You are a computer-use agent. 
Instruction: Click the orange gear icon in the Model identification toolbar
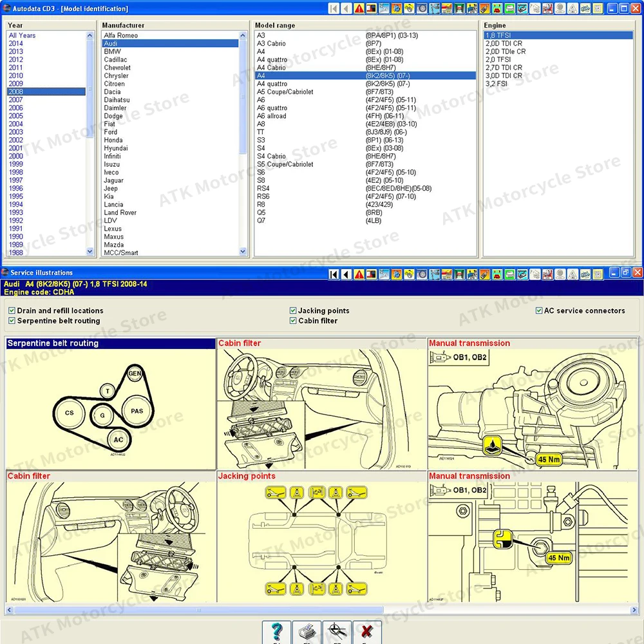click(397, 8)
